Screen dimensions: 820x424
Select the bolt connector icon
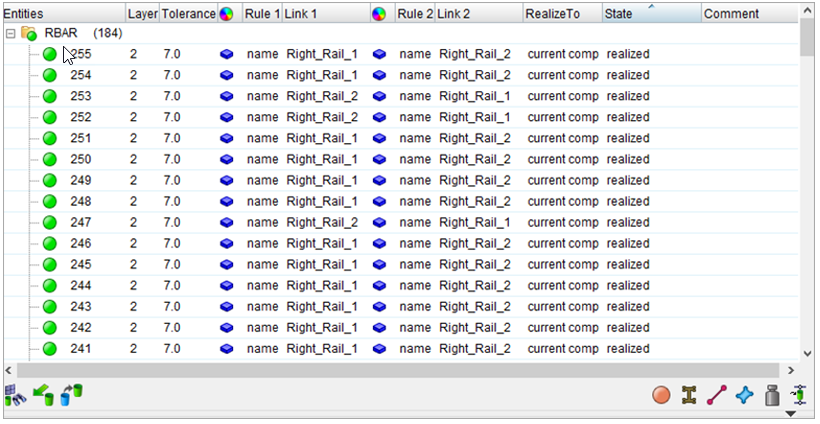(689, 395)
